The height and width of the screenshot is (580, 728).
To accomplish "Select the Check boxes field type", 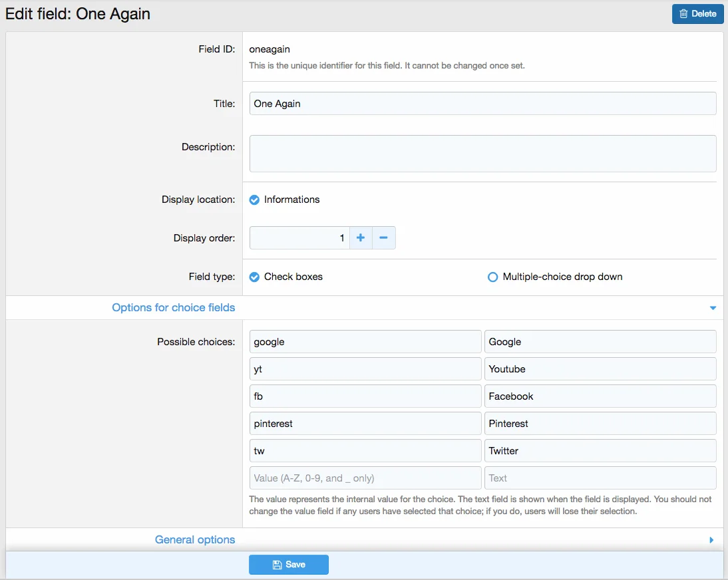I will click(254, 277).
